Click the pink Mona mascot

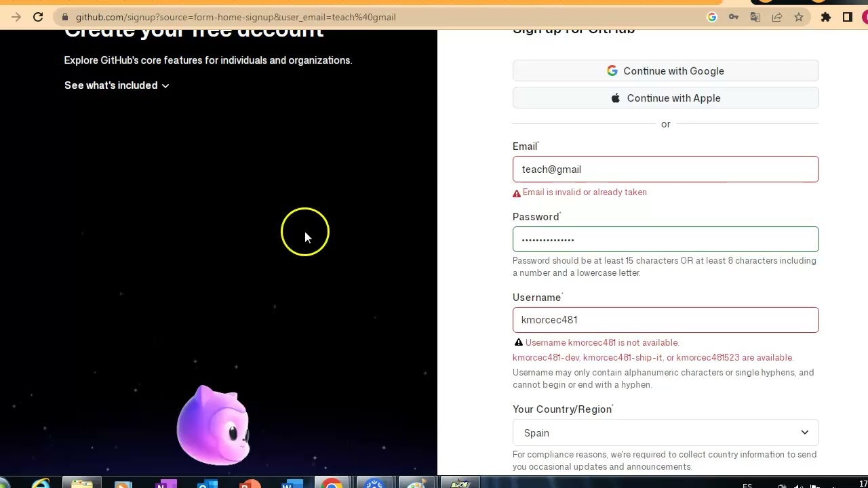tap(213, 425)
